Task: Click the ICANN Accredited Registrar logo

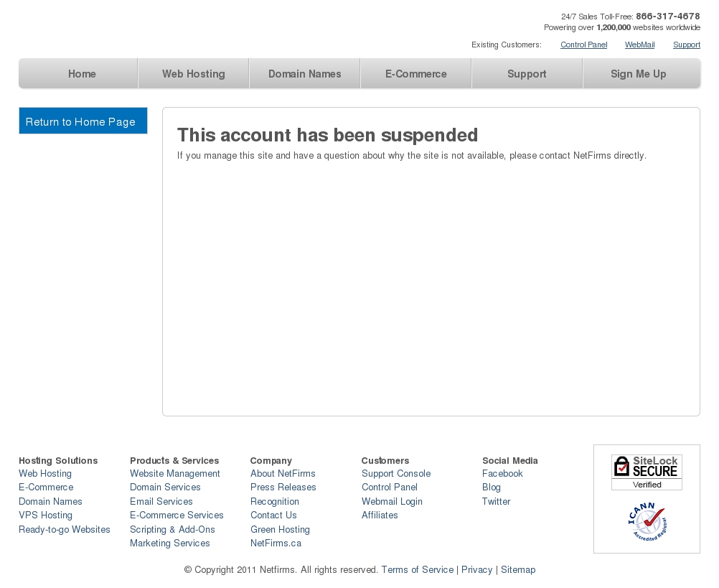Action: point(647,522)
